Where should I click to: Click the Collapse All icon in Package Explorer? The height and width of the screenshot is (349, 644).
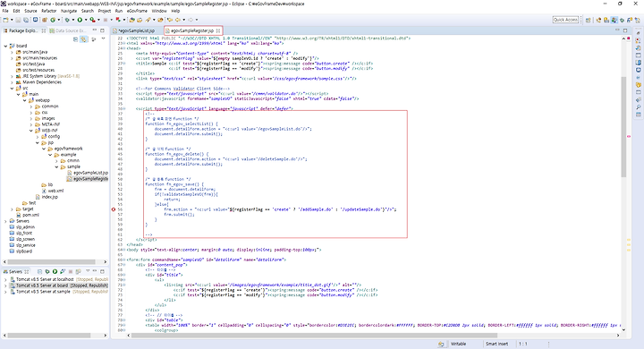click(75, 39)
